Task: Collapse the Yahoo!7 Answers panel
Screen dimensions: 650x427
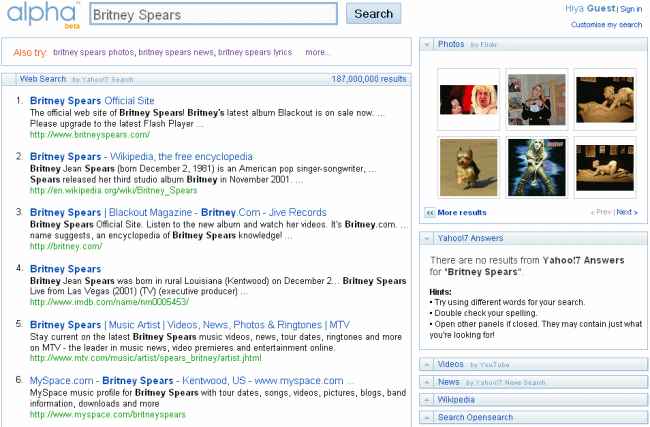Action: coord(427,238)
